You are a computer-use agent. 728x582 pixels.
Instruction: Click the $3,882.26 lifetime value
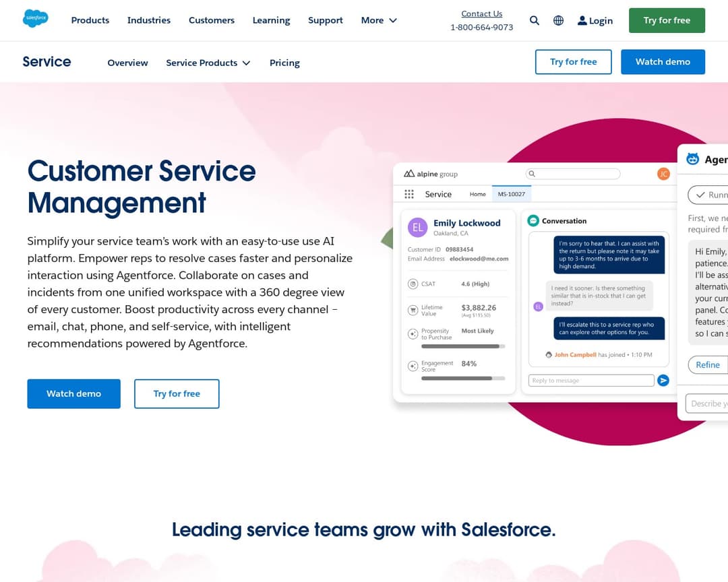478,308
